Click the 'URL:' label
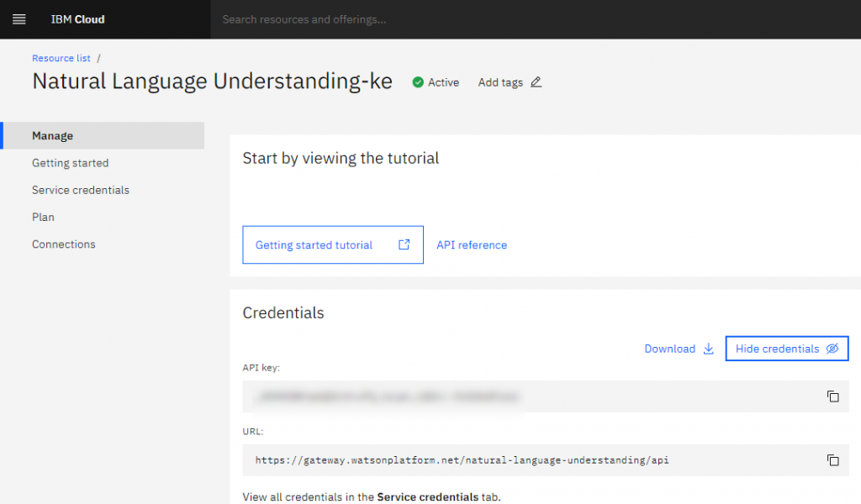861x504 pixels. pyautogui.click(x=252, y=432)
